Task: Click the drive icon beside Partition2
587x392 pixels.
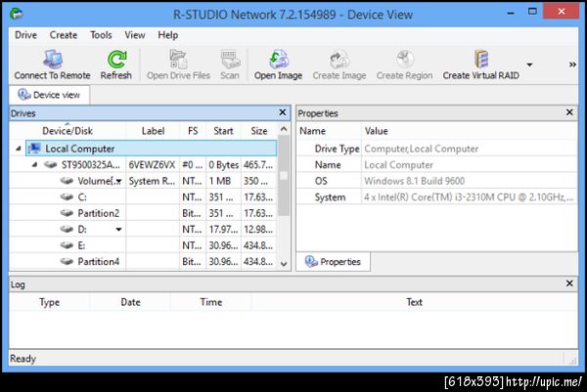Action: pyautogui.click(x=67, y=213)
